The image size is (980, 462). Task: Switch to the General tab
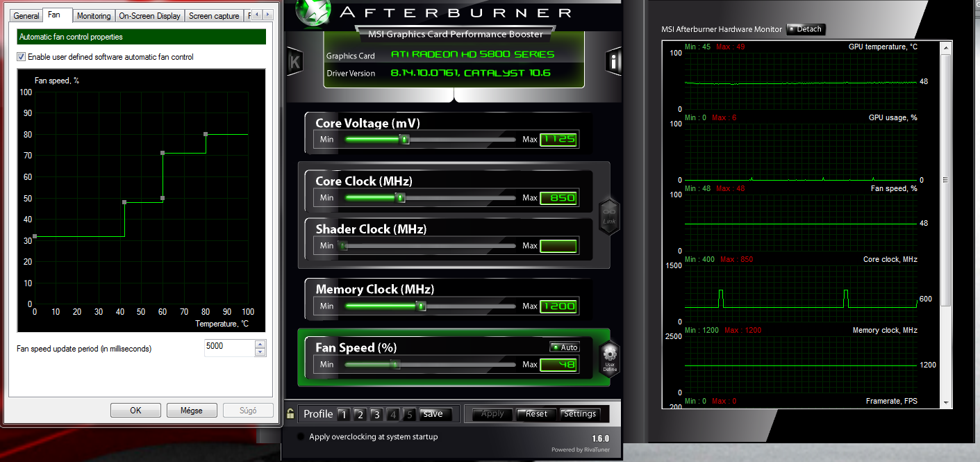pos(26,16)
